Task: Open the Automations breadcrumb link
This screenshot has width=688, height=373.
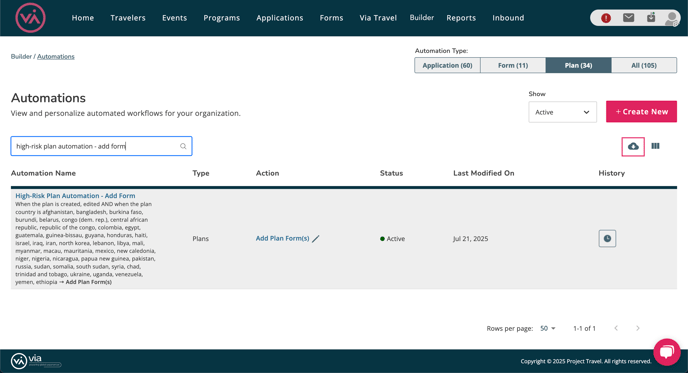Action: (56, 57)
